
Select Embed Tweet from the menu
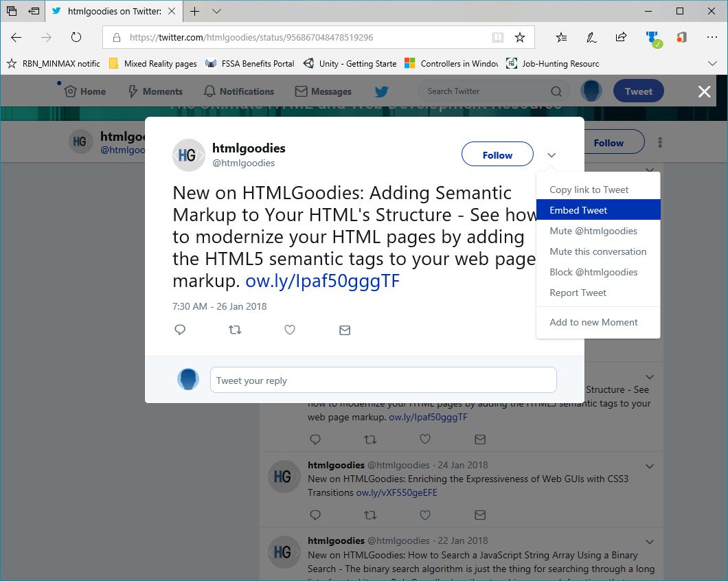coord(578,210)
